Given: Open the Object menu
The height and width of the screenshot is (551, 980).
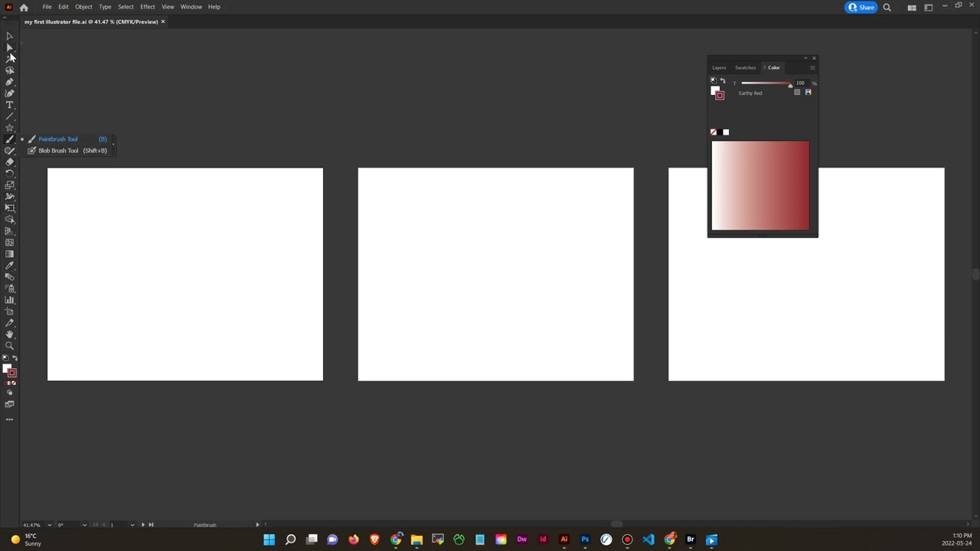Looking at the screenshot, I should tap(83, 7).
